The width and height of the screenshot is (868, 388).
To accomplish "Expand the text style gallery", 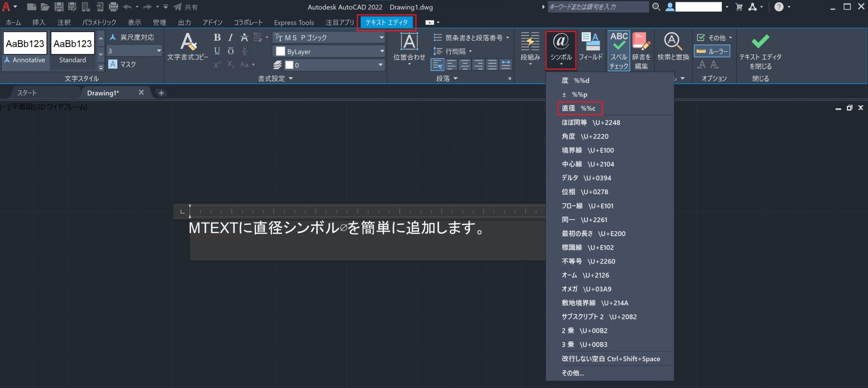I will [101, 67].
